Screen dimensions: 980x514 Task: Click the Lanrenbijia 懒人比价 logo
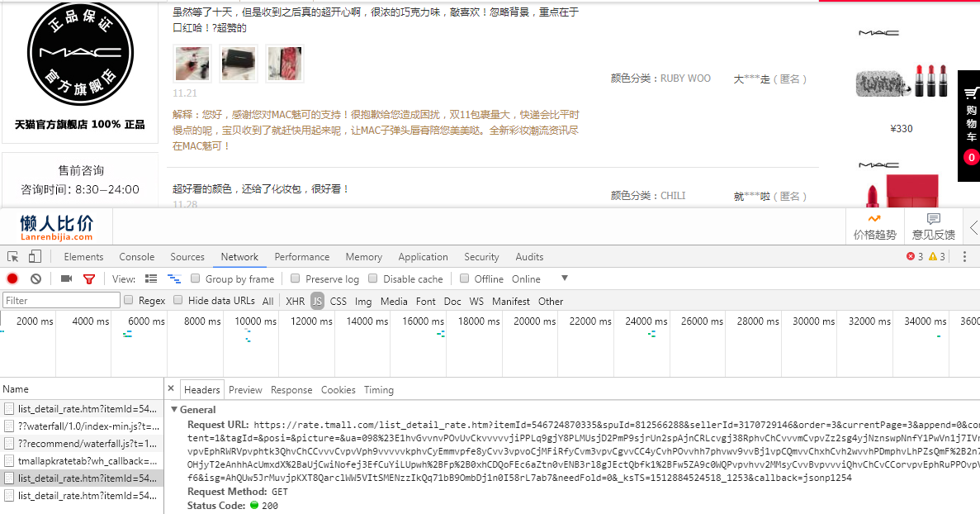pyautogui.click(x=57, y=227)
